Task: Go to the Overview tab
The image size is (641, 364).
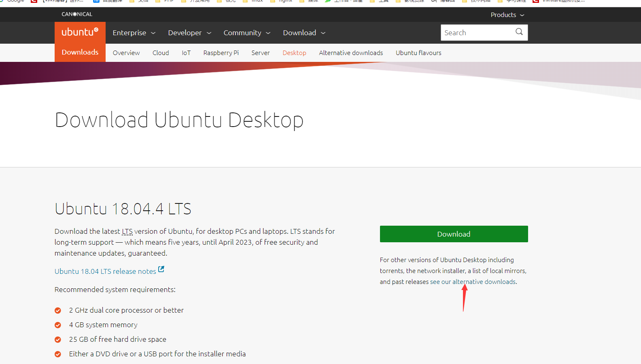Action: [x=126, y=53]
